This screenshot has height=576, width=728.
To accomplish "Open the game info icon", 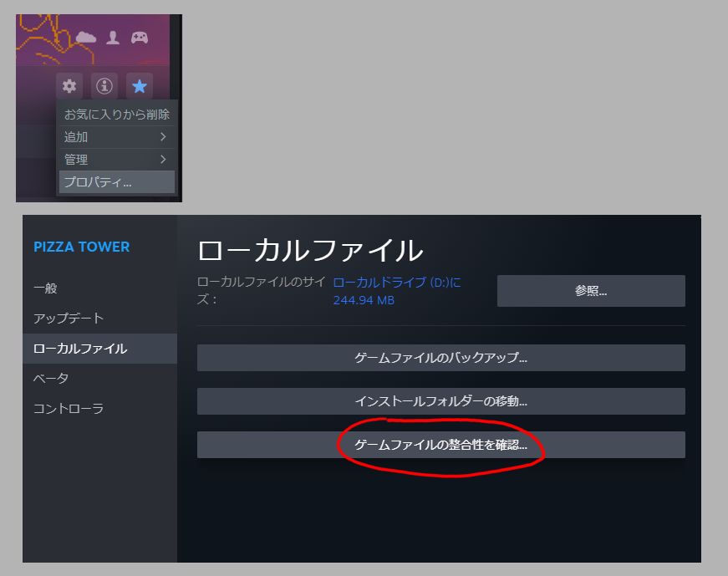I will pyautogui.click(x=104, y=86).
